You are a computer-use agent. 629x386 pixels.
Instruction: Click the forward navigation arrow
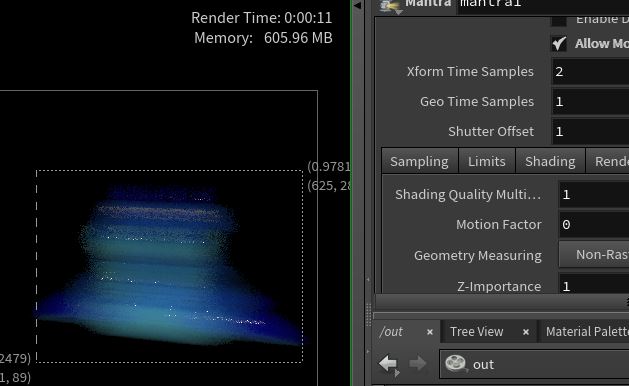[x=418, y=364]
